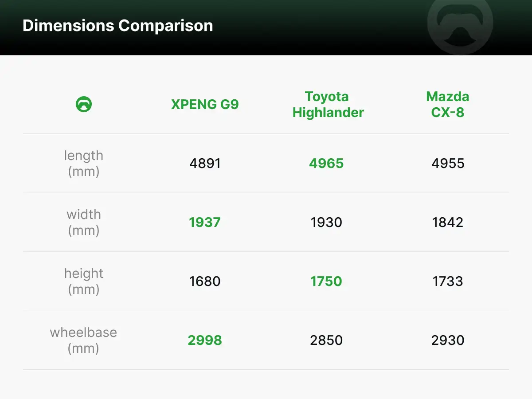
Task: Click highlighted Highlander length value 4965
Action: (326, 164)
